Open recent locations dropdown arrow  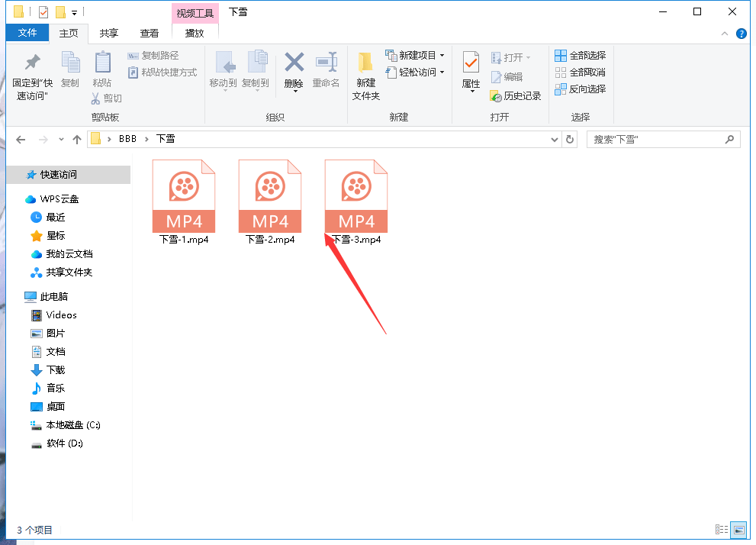pos(61,140)
